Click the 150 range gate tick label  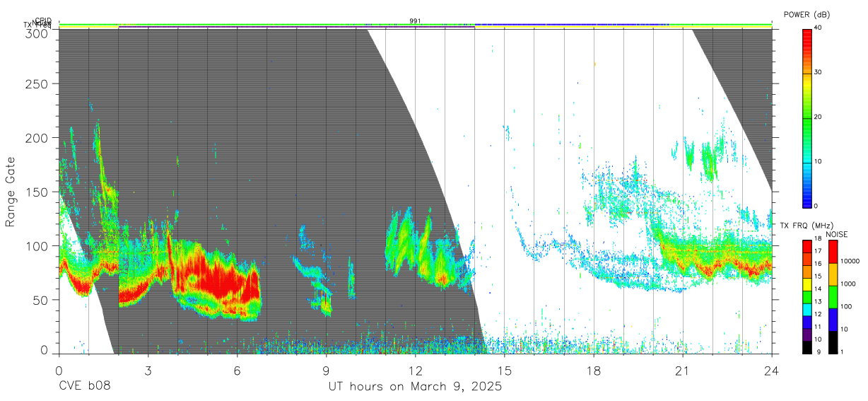coord(36,192)
